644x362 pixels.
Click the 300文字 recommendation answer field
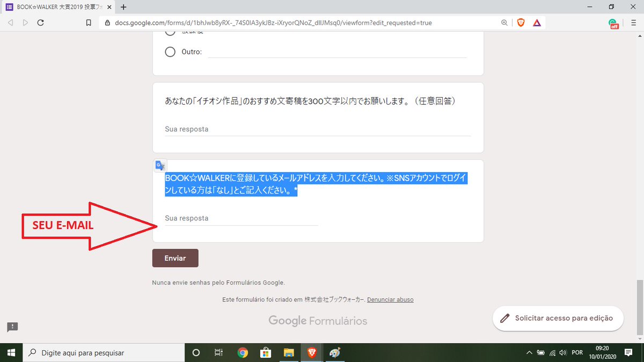[318, 129]
